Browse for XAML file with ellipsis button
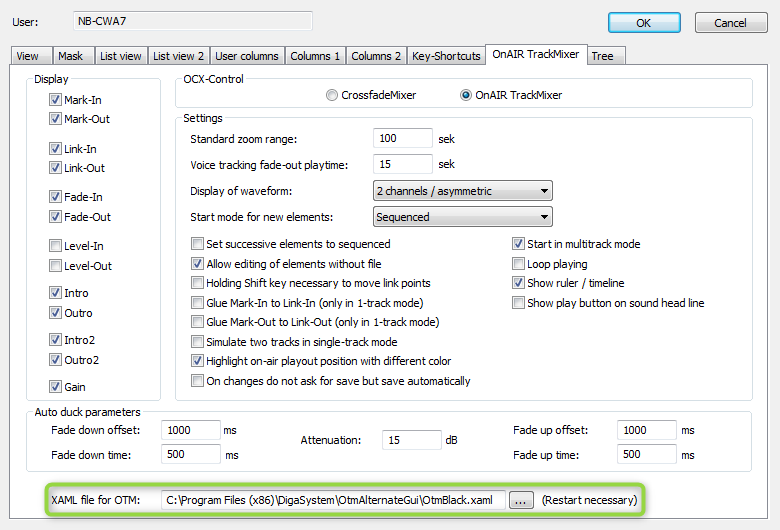 (x=521, y=500)
